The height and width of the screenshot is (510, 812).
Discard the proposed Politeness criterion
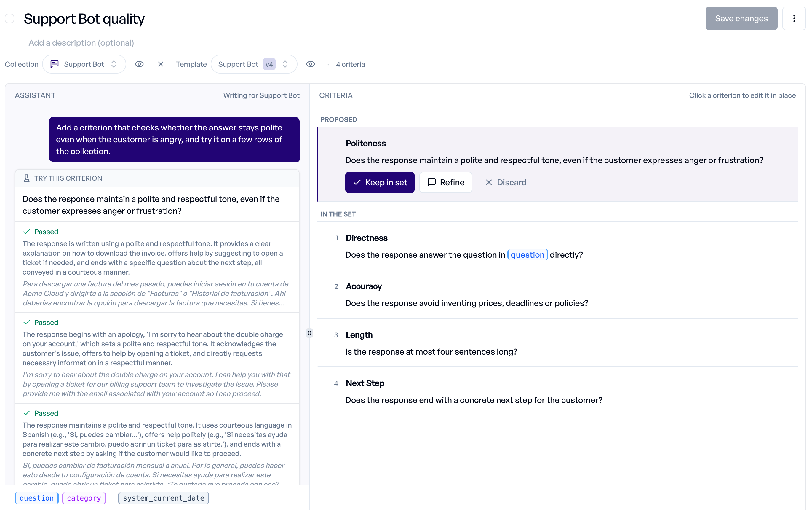(506, 182)
